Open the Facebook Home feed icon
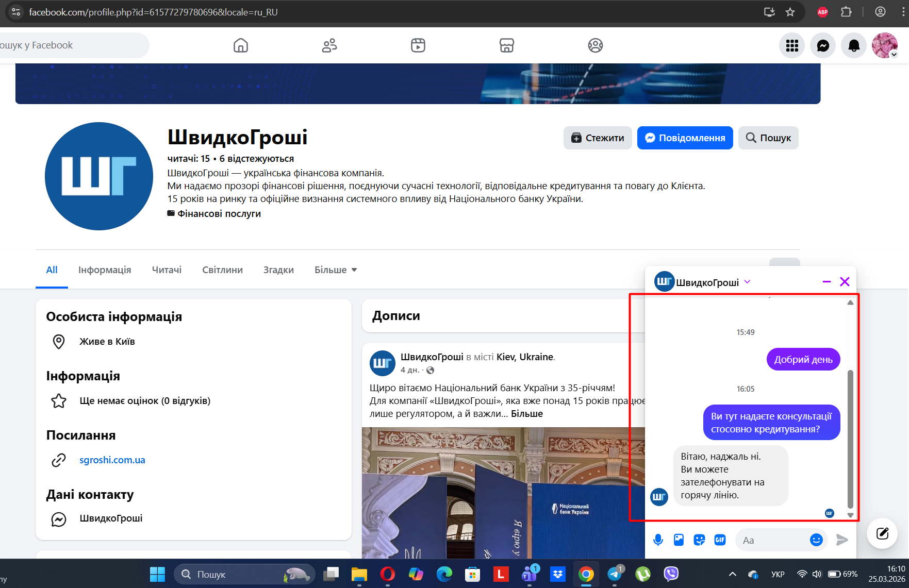 click(241, 45)
